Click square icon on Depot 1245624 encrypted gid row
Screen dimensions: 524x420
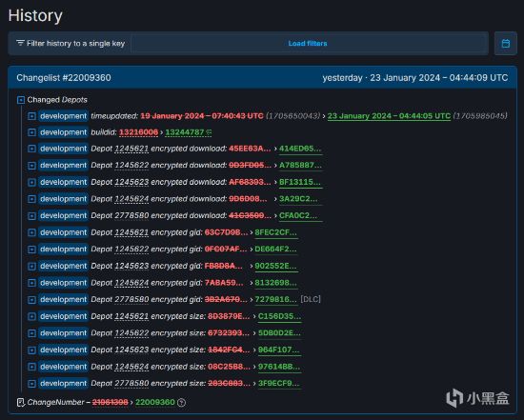pyautogui.click(x=31, y=283)
